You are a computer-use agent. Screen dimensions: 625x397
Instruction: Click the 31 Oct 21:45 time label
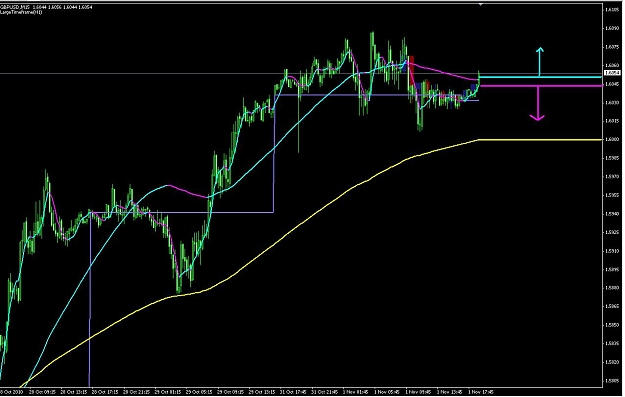325,392
